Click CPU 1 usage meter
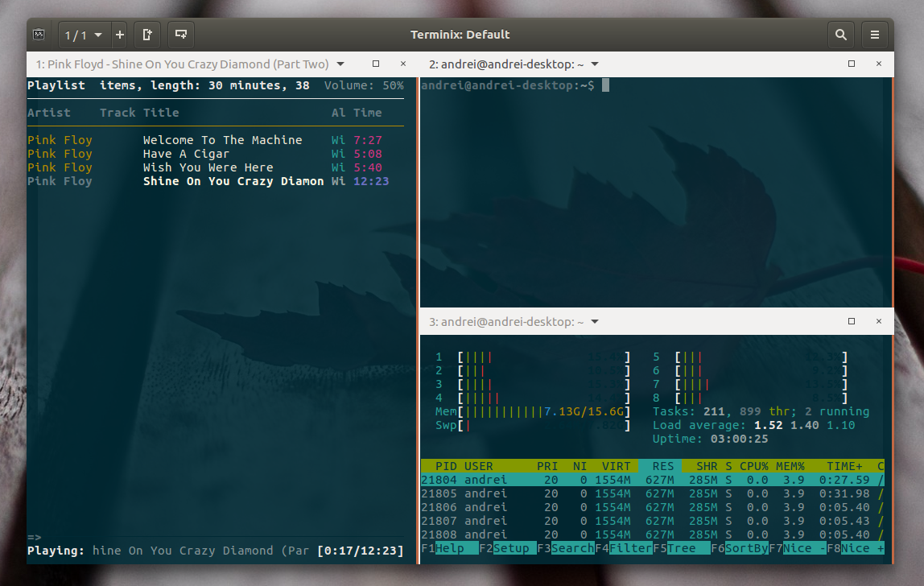 coord(533,357)
